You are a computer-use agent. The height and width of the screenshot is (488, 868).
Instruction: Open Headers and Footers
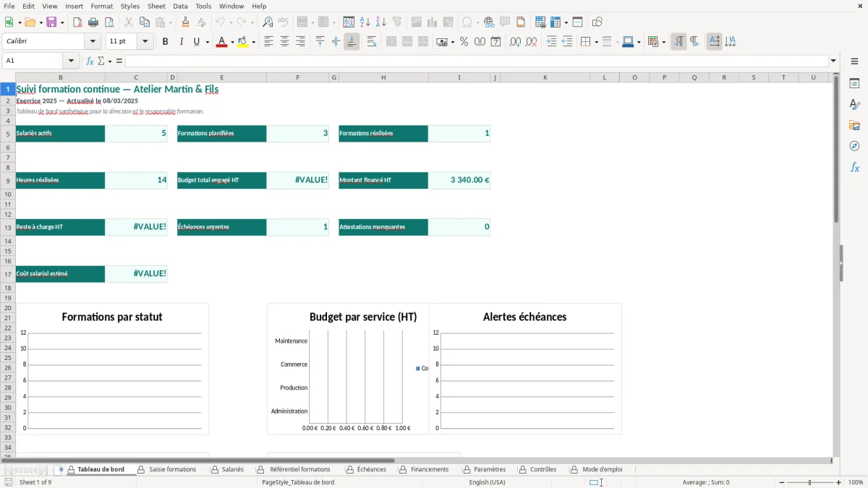tap(521, 22)
